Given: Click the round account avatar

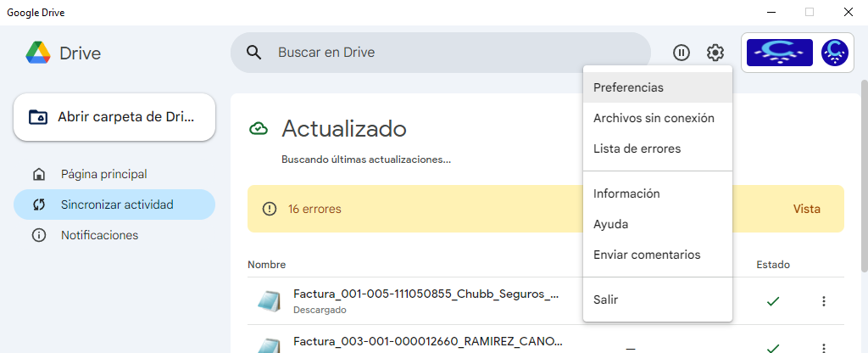Looking at the screenshot, I should point(835,53).
